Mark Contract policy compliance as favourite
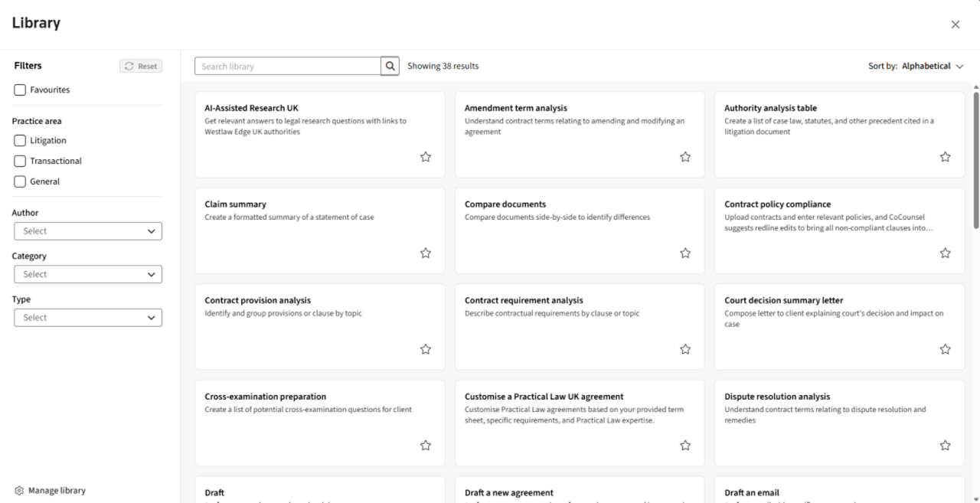Viewport: 980px width, 503px height. point(945,253)
